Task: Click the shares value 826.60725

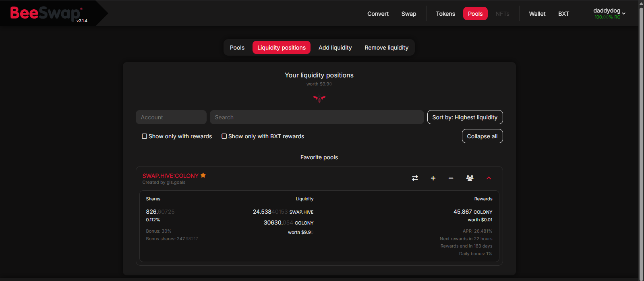Action: [x=160, y=212]
